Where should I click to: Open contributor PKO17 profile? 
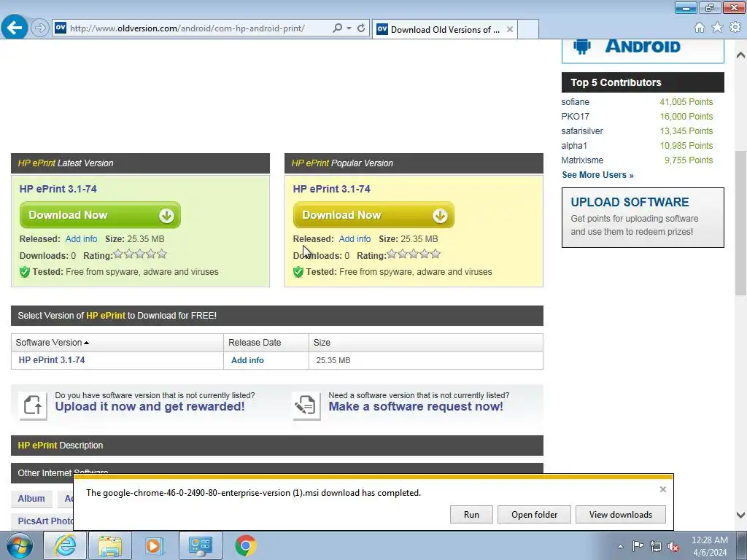575,117
